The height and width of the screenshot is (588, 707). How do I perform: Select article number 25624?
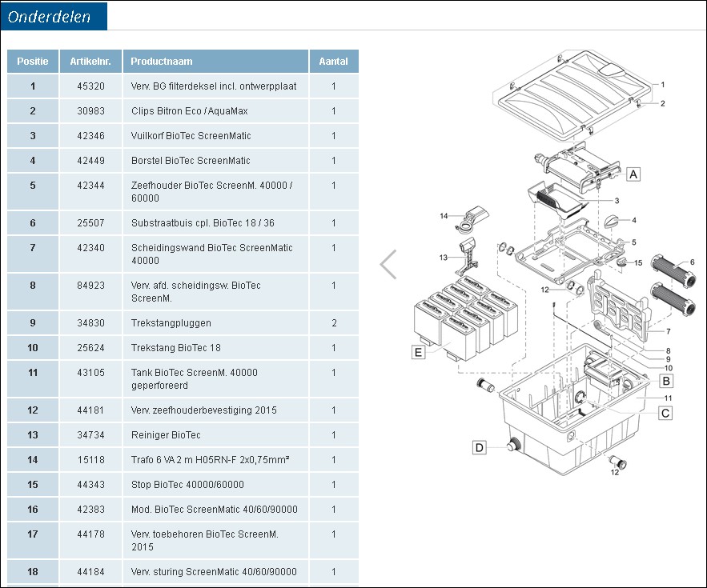coord(90,348)
